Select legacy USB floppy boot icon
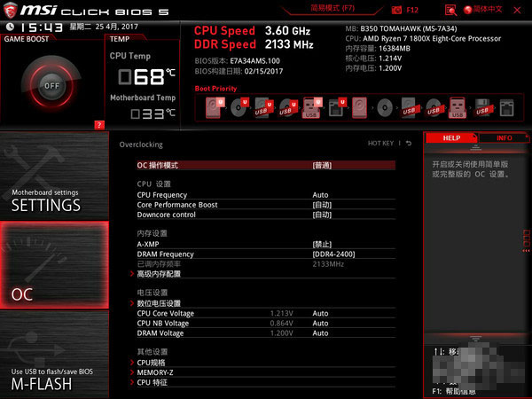This screenshot has height=399, width=532. tap(483, 107)
